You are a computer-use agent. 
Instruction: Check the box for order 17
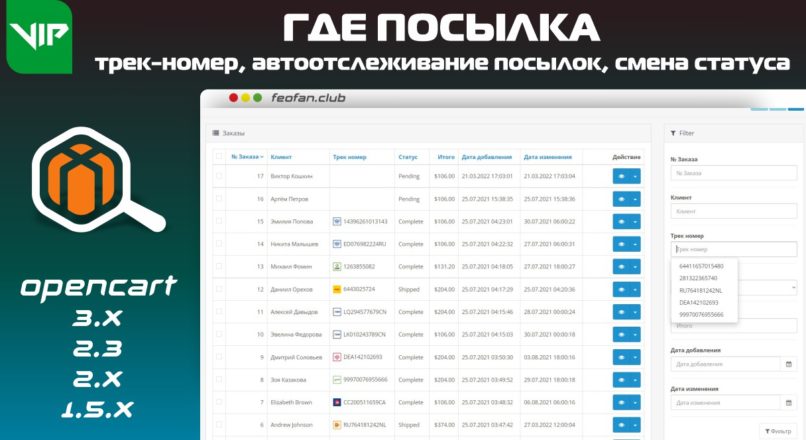point(219,176)
